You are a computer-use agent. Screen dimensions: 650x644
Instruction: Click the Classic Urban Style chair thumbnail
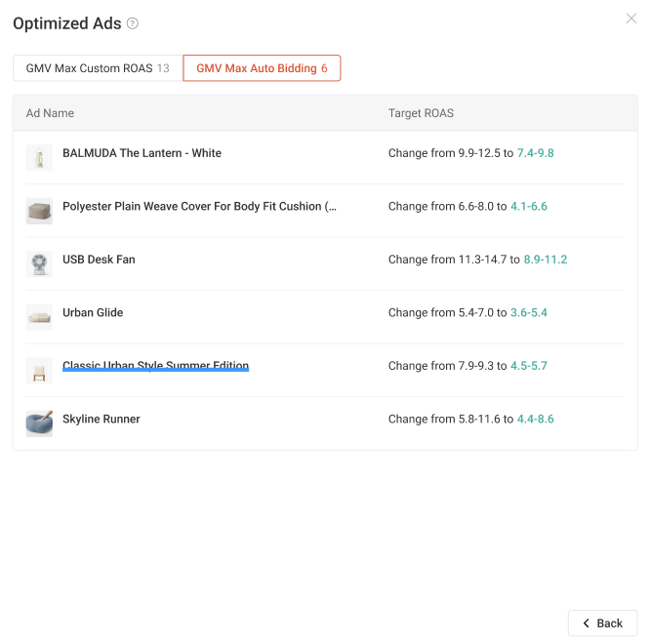tap(39, 371)
